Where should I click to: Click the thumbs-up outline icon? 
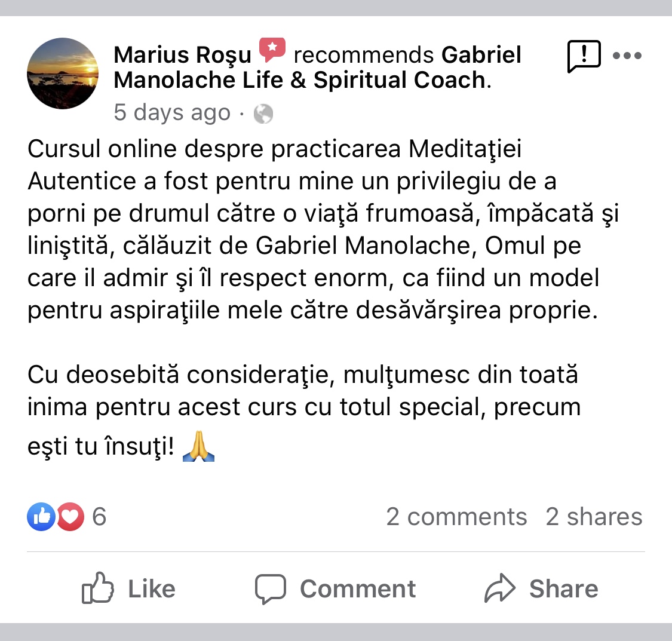[x=98, y=588]
